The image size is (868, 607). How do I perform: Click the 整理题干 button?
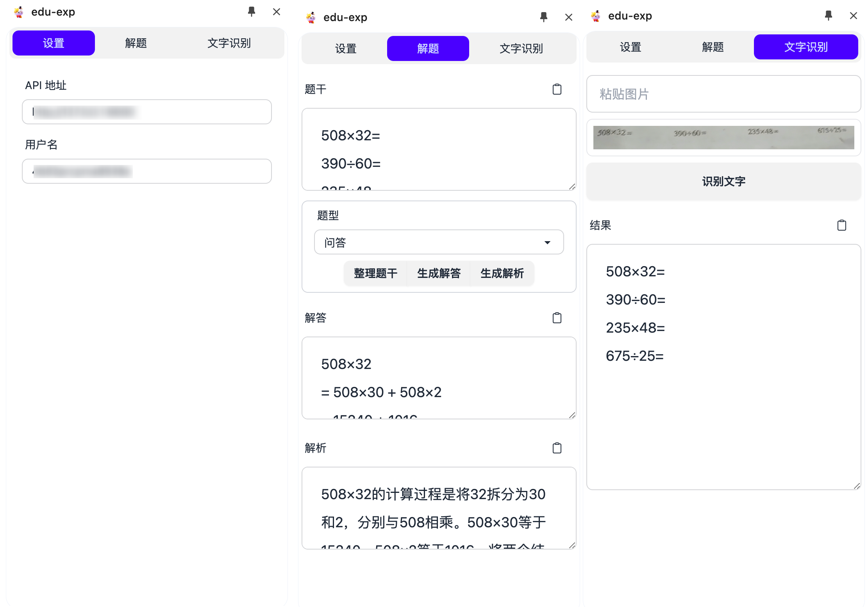[x=375, y=273]
